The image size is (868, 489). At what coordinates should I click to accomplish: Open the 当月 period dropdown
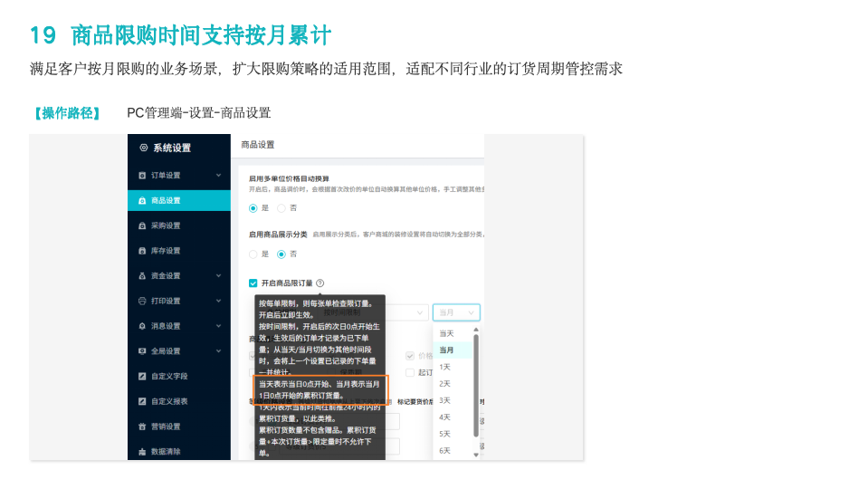[456, 313]
